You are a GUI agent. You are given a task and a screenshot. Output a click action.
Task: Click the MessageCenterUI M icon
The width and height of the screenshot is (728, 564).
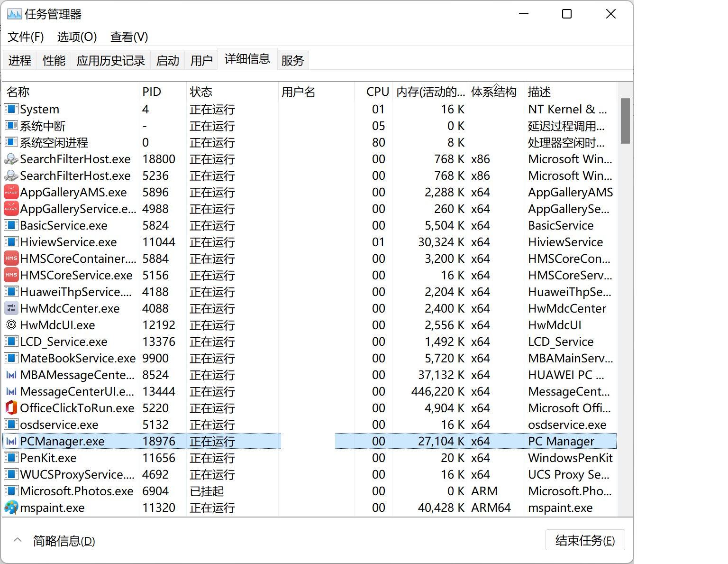pyautogui.click(x=11, y=391)
